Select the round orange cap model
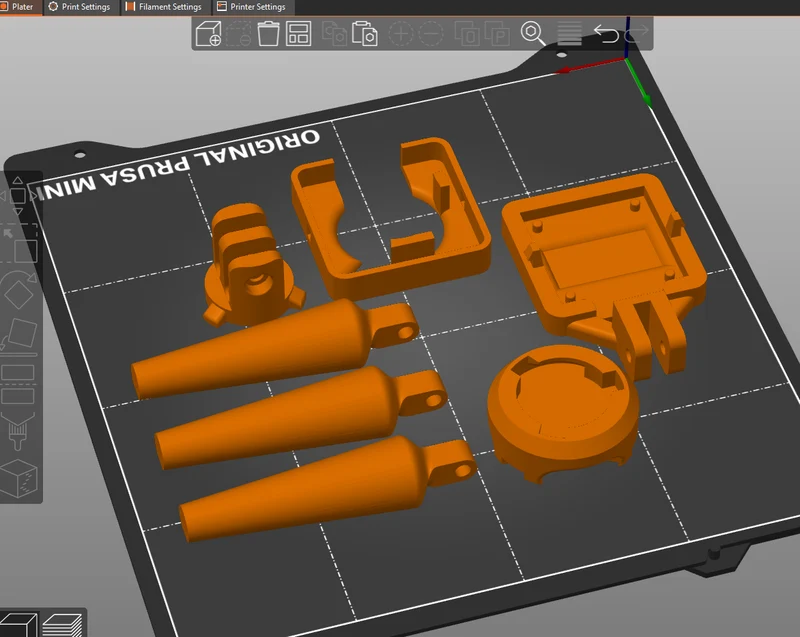 tap(563, 412)
